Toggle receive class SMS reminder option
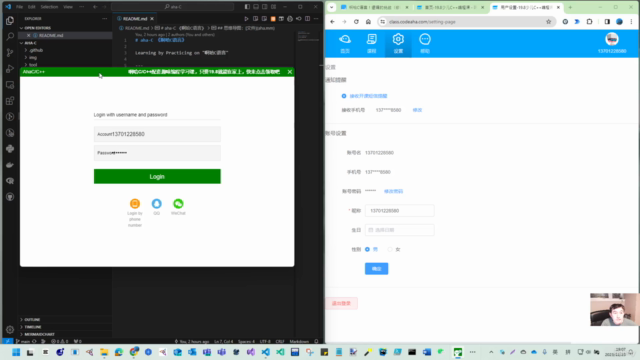Viewport: 640px width, 360px height. pos(344,96)
